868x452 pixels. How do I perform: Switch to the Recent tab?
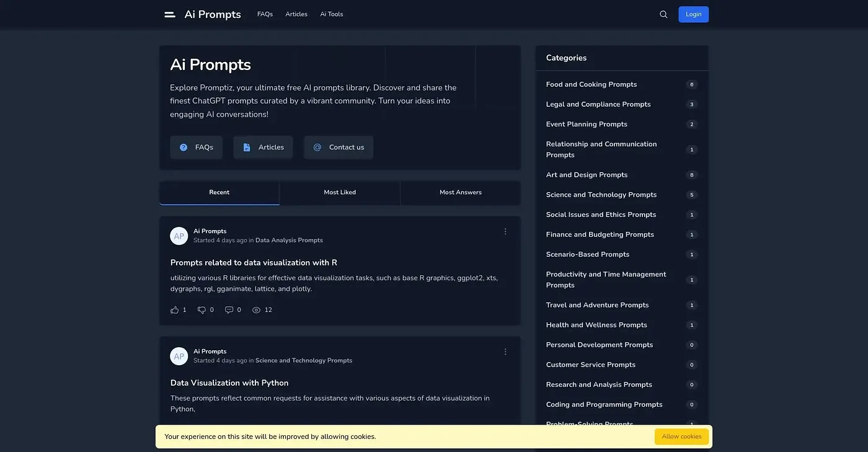point(219,193)
